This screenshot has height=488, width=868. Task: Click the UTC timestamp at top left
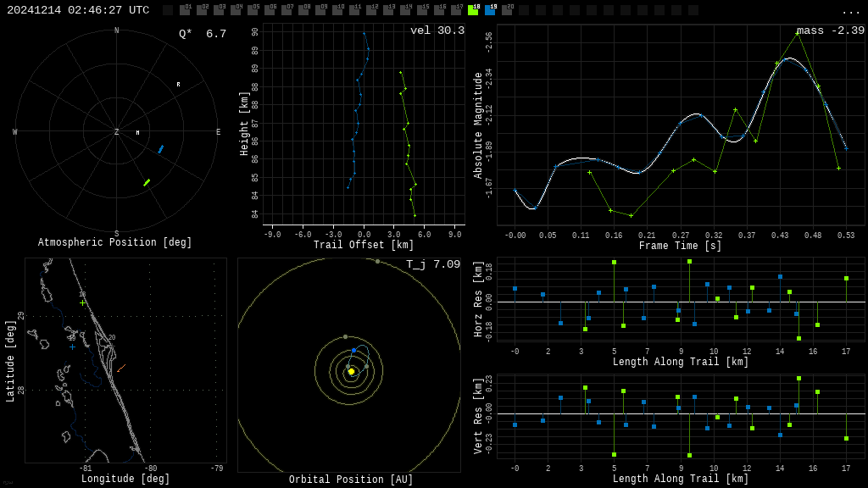pos(78,10)
